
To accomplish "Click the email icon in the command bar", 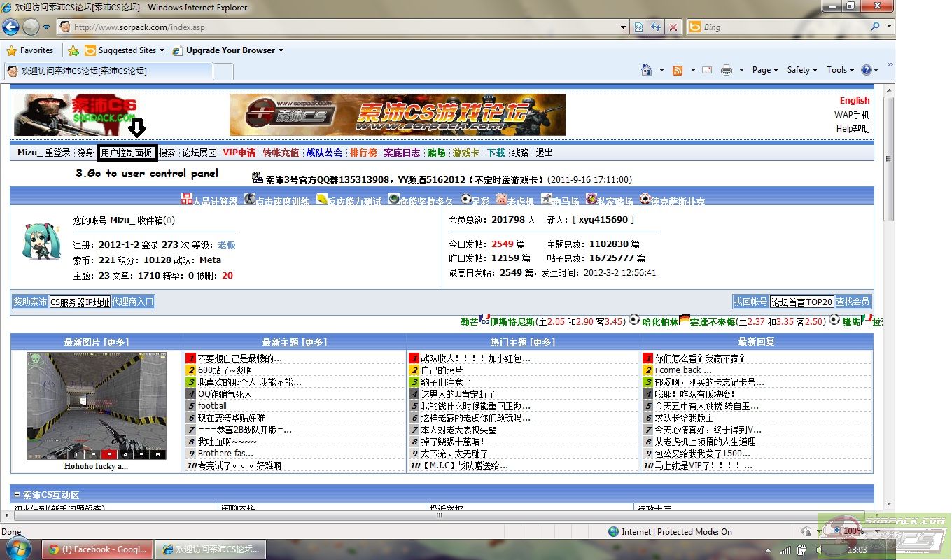I will [708, 70].
